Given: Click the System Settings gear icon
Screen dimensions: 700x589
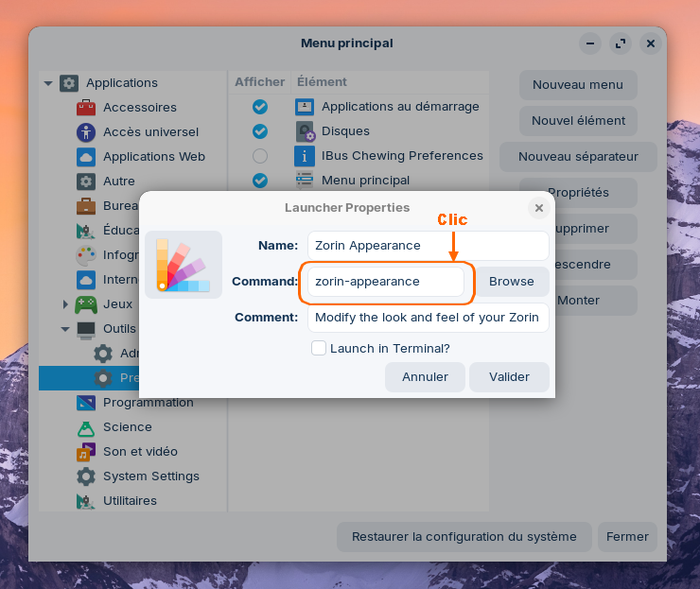Looking at the screenshot, I should click(x=86, y=476).
